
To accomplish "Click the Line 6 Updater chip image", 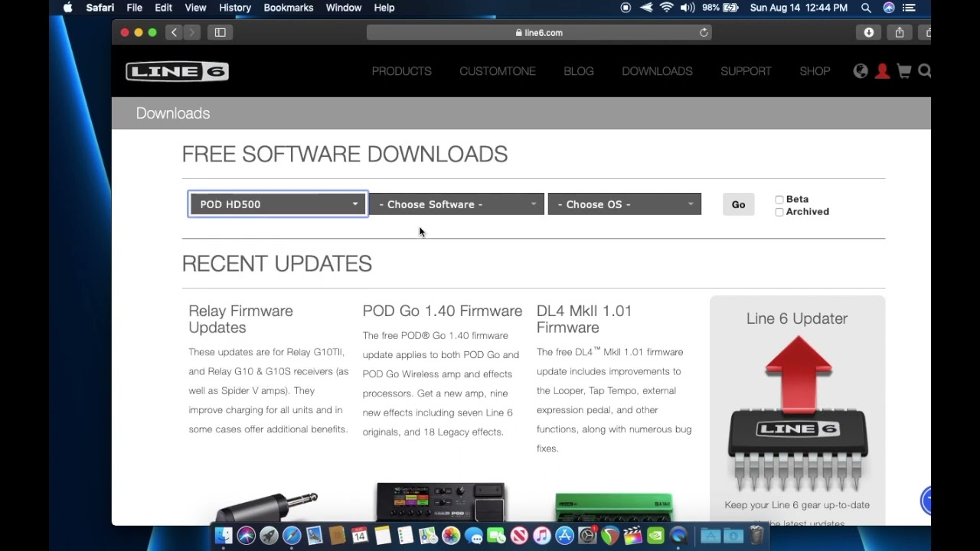I will 797,413.
